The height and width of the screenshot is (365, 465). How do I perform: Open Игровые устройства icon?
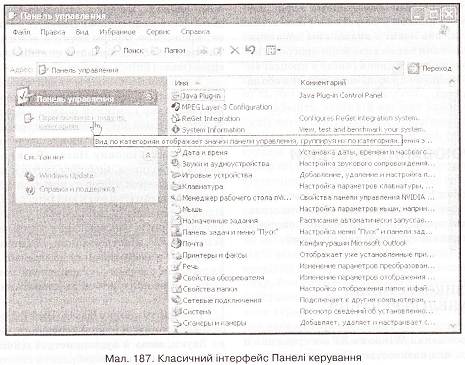click(x=176, y=175)
